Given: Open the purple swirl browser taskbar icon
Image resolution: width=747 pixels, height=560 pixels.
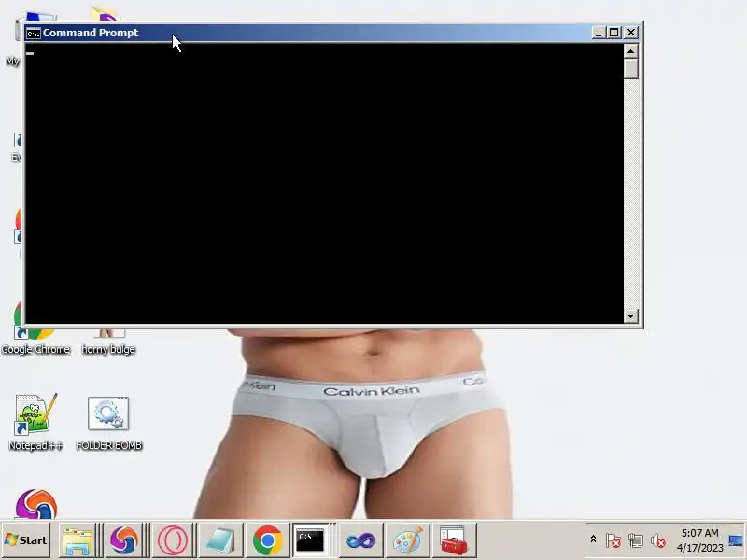Looking at the screenshot, I should [123, 540].
